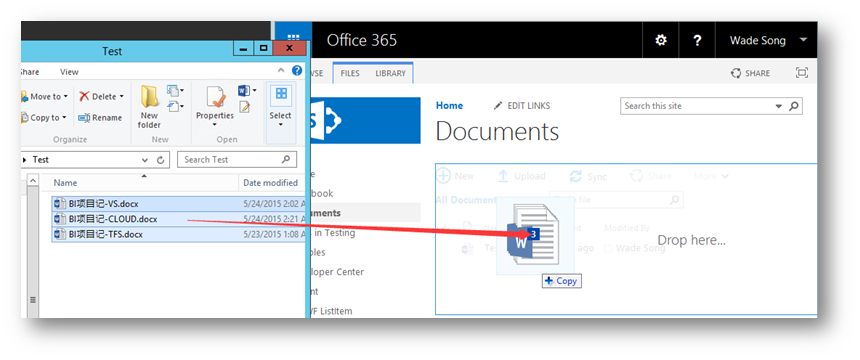The height and width of the screenshot is (360, 860).
Task: Click Rename in the Organize group
Action: click(100, 117)
